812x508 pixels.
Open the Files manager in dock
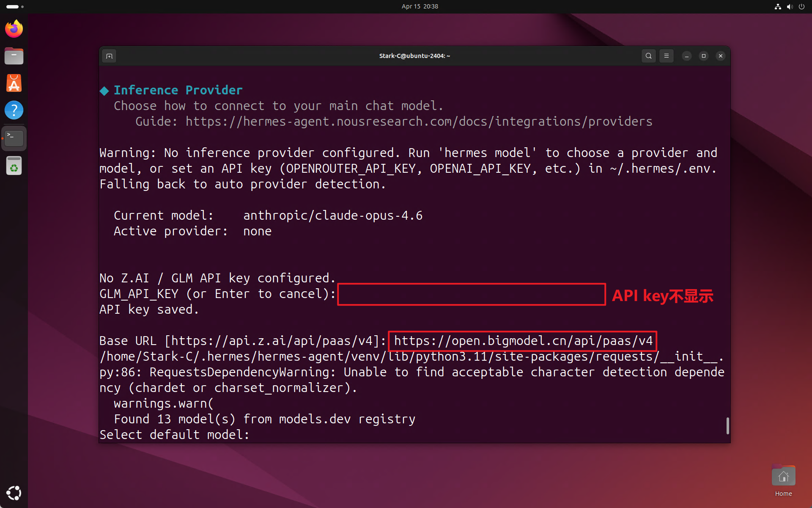tap(14, 56)
